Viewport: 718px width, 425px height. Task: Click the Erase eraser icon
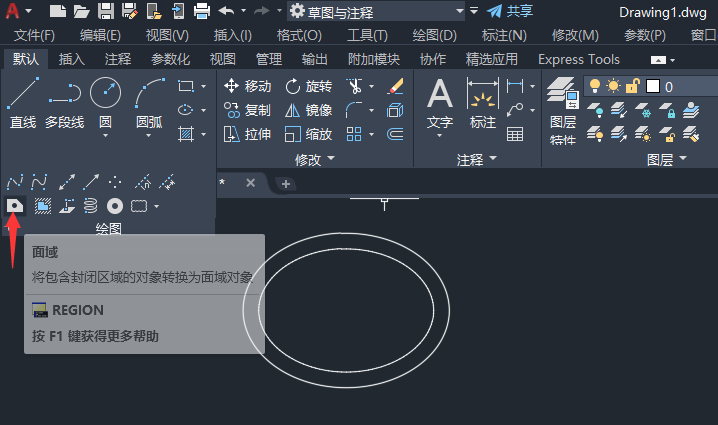(x=395, y=86)
